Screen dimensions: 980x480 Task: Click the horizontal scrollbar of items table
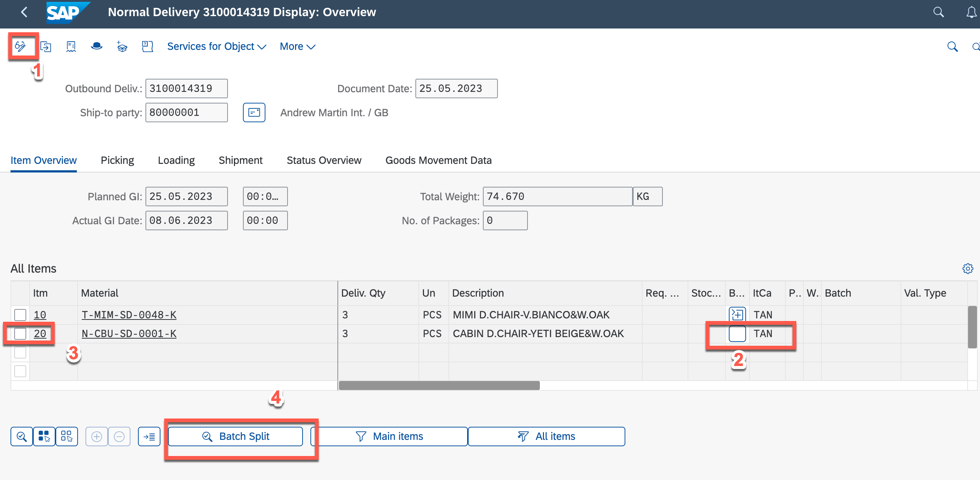pos(439,385)
